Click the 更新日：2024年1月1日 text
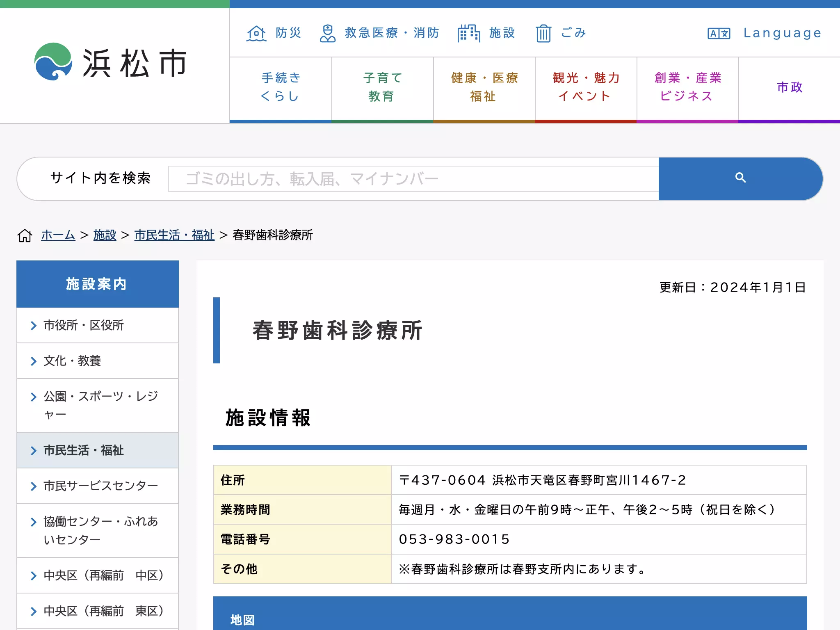This screenshot has height=630, width=840. 733,287
